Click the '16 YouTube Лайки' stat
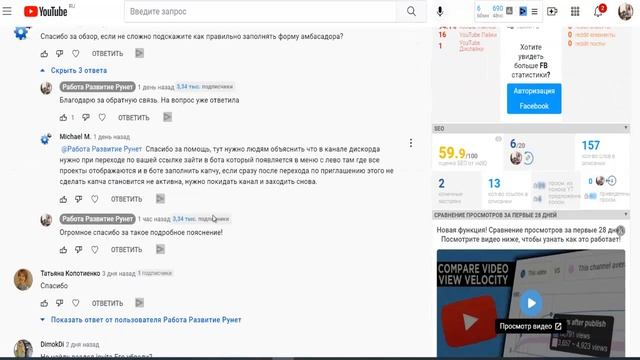 (x=468, y=35)
